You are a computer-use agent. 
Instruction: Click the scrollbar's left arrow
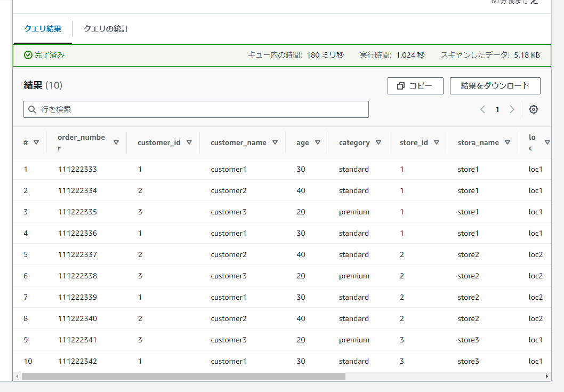coord(17,376)
